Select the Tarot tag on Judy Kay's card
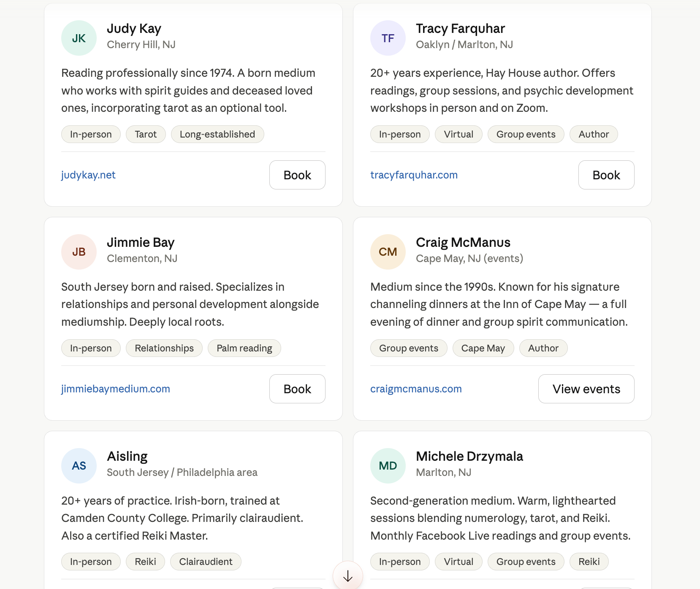The height and width of the screenshot is (589, 700). click(x=146, y=134)
